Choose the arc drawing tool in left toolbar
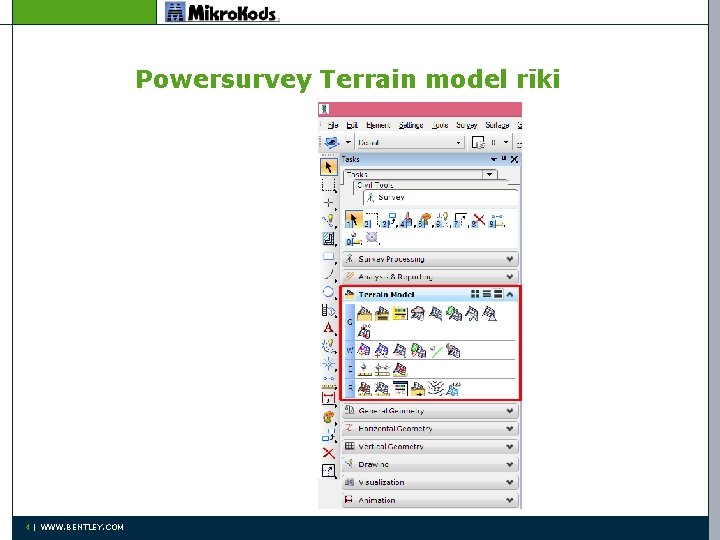Viewport: 720px width, 540px height. point(328,274)
